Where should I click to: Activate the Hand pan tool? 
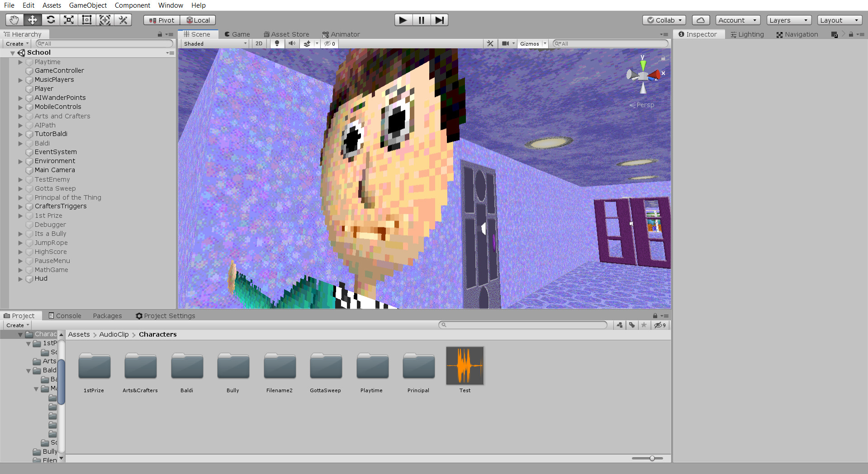pyautogui.click(x=14, y=20)
